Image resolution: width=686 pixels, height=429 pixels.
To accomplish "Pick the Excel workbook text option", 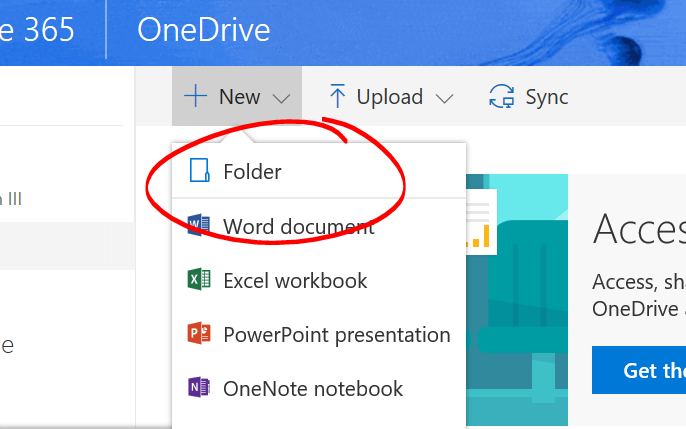I will pyautogui.click(x=295, y=280).
